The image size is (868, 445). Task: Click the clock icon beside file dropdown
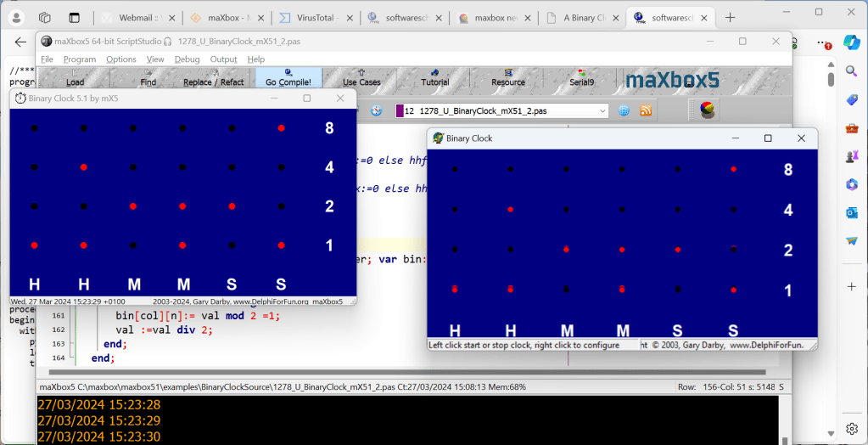click(378, 110)
